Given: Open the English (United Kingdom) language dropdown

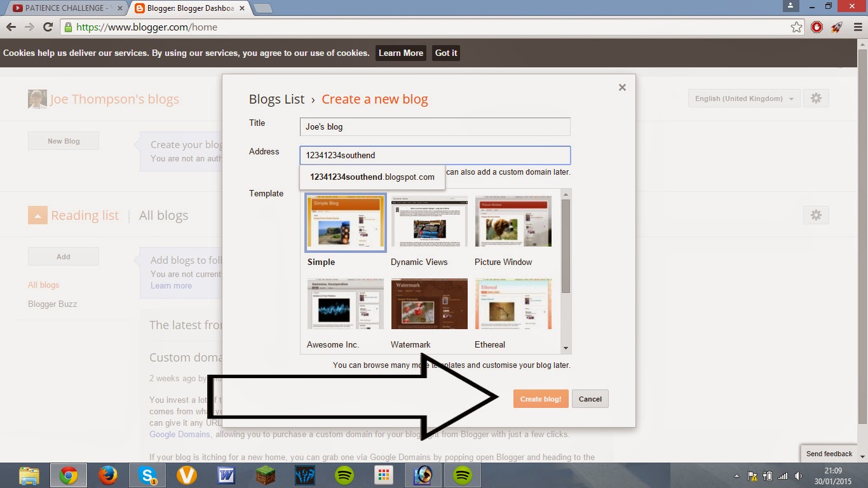Looking at the screenshot, I should 744,98.
